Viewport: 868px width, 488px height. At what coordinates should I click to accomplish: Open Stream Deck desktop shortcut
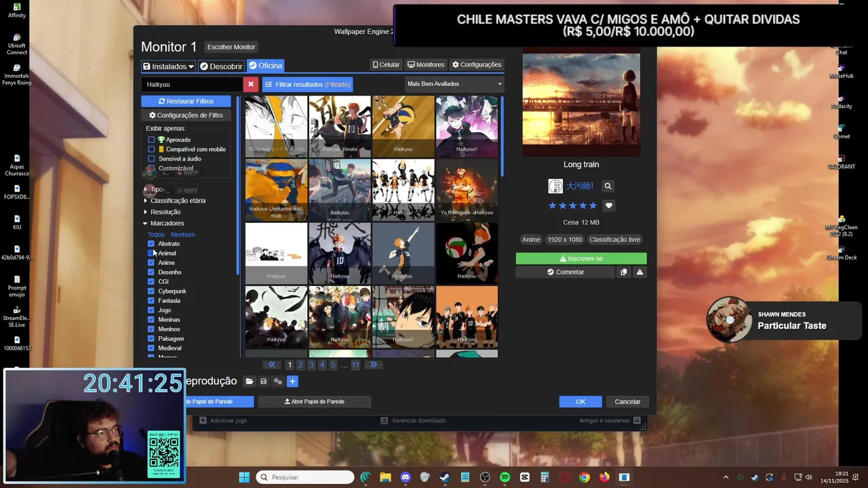coord(842,253)
